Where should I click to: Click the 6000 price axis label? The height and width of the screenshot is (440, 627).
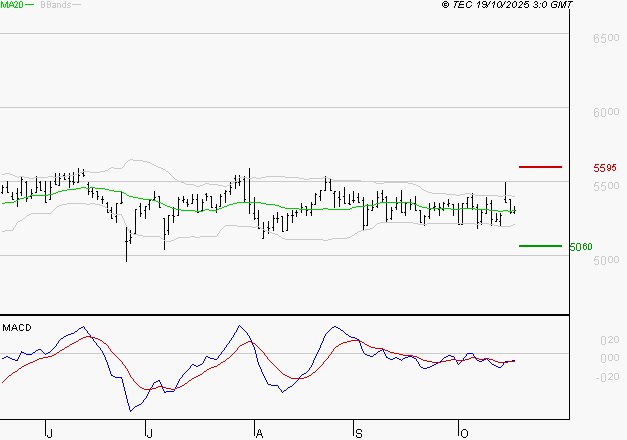(605, 112)
